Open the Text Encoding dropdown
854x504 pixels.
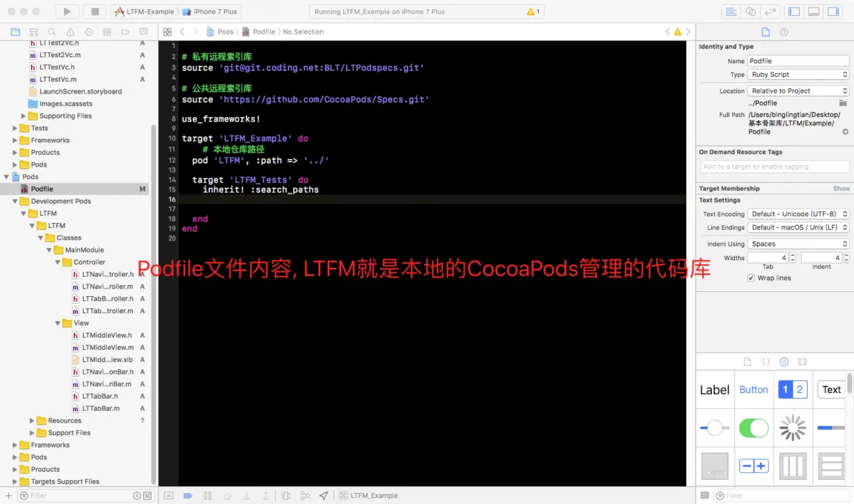click(799, 214)
